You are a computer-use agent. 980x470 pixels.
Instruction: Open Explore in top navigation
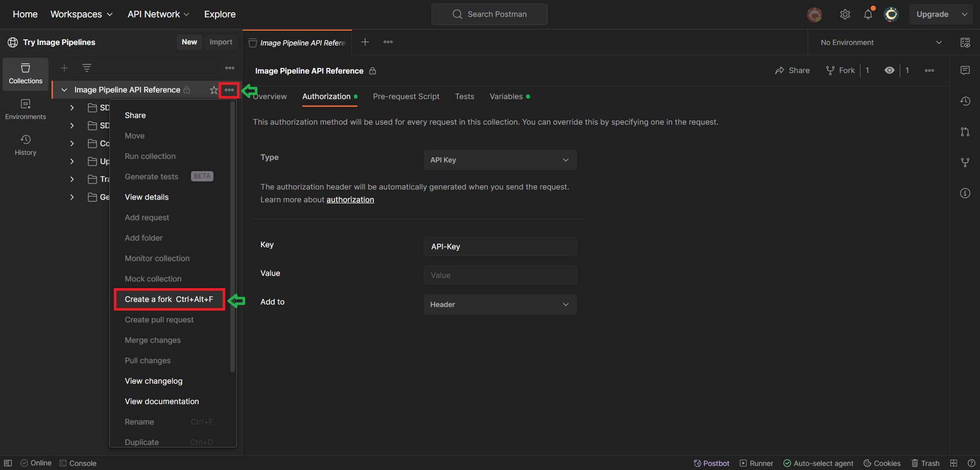[220, 14]
